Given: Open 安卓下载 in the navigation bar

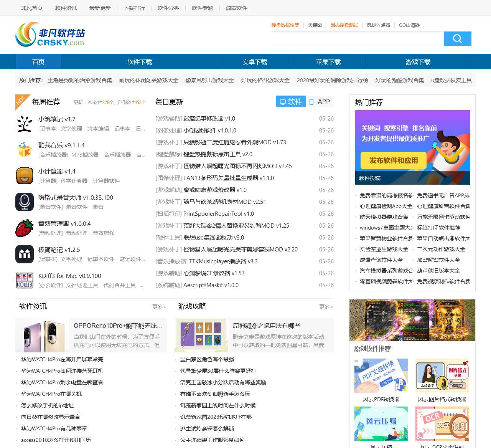Looking at the screenshot, I should [x=254, y=62].
